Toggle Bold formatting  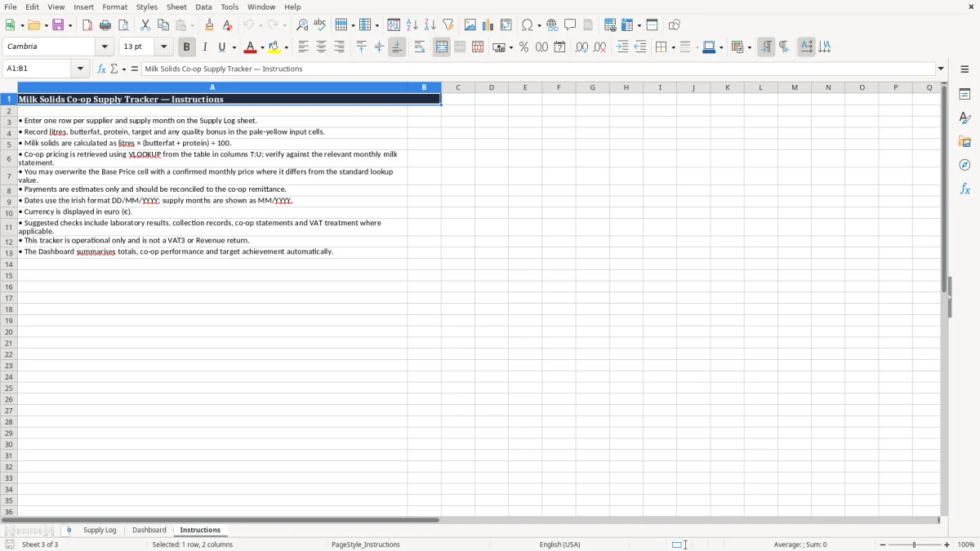pyautogui.click(x=187, y=47)
